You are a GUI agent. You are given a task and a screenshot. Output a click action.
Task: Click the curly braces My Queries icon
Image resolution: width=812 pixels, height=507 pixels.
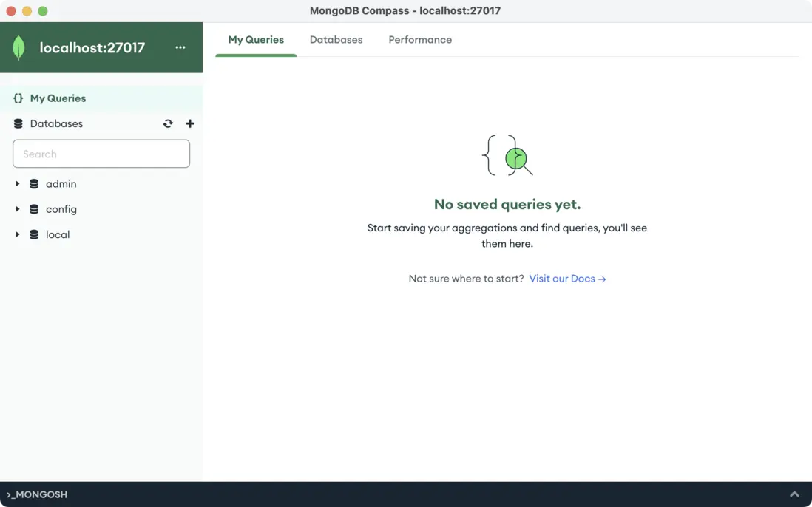[x=18, y=98]
